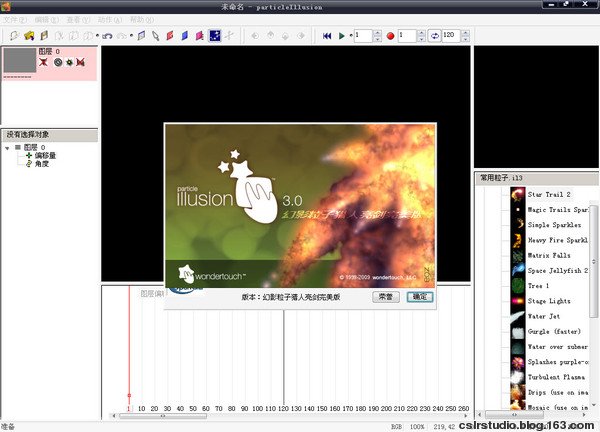Click the grey layer 0 thumbnail

[x=20, y=60]
